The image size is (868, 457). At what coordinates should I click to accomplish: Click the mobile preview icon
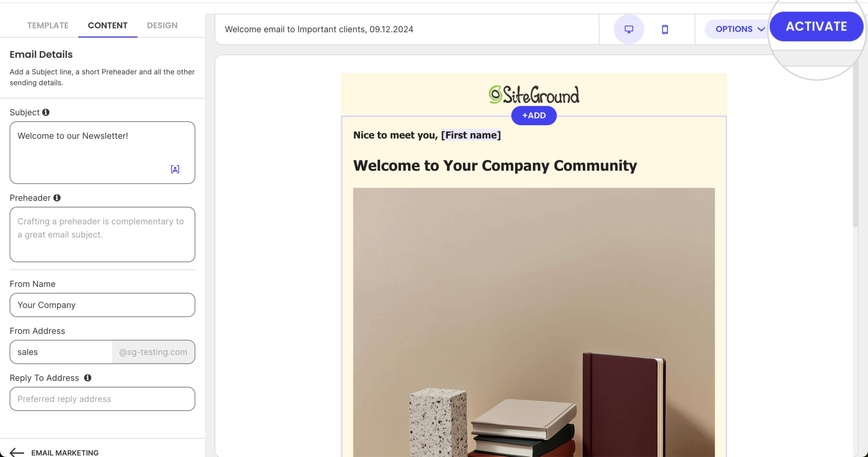[x=665, y=29]
